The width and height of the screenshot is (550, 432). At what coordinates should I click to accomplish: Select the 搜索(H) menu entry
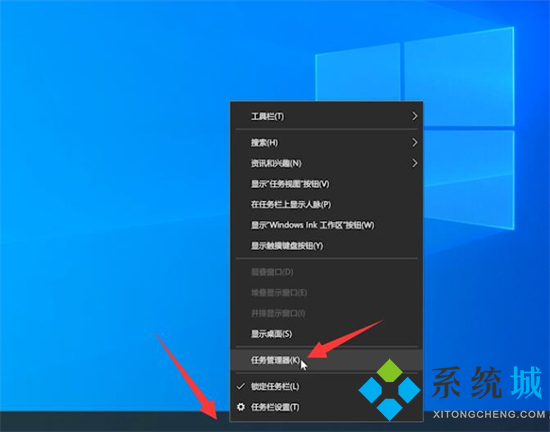(326, 143)
